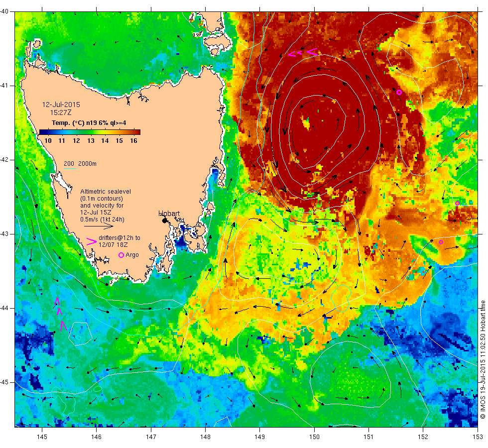Click the Hobart label text
The height and width of the screenshot is (448, 488).
[x=169, y=214]
